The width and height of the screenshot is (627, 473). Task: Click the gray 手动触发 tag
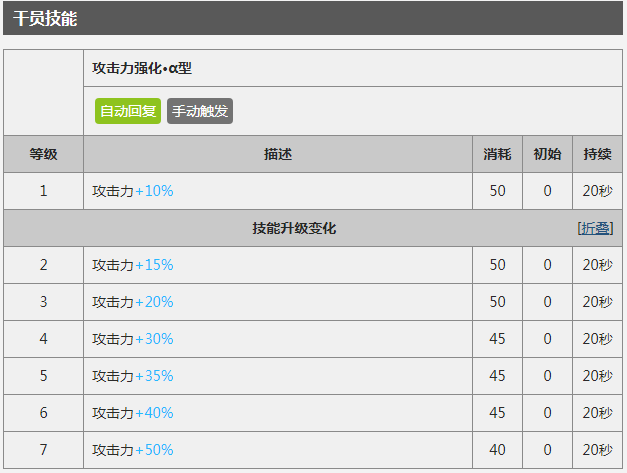pos(200,111)
